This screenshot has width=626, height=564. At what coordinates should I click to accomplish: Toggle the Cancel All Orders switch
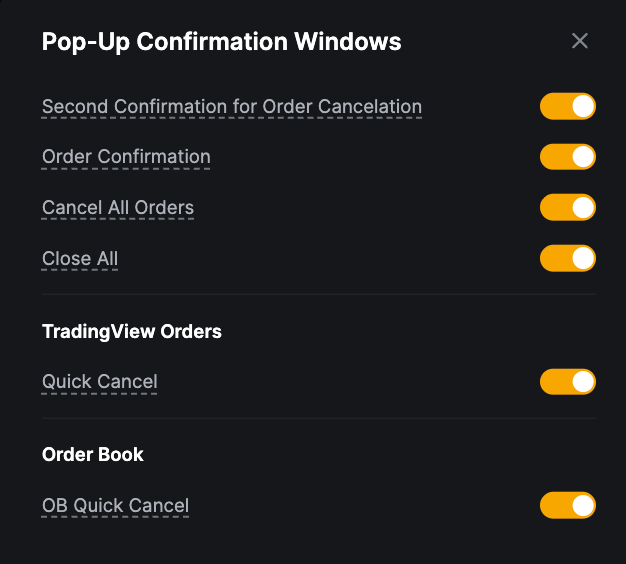567,208
